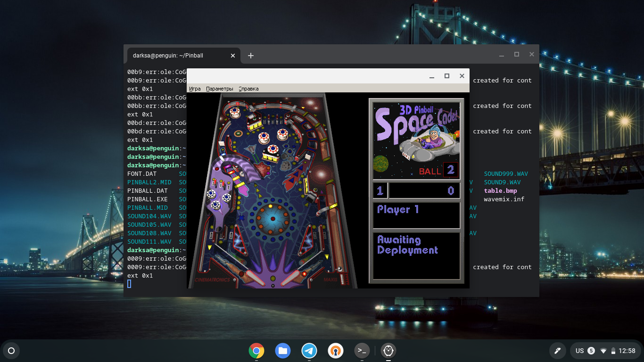
Task: Open the Параметры menu in Pinball
Action: (220, 89)
